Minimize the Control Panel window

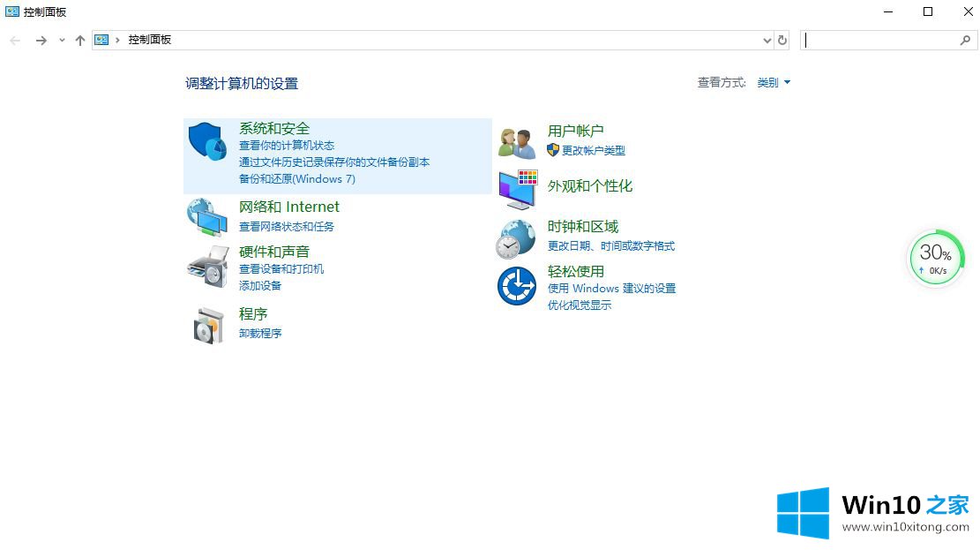click(x=888, y=11)
